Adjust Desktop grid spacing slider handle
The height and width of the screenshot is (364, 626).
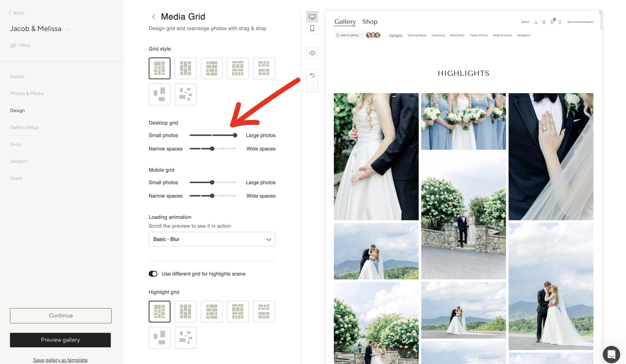click(x=212, y=149)
